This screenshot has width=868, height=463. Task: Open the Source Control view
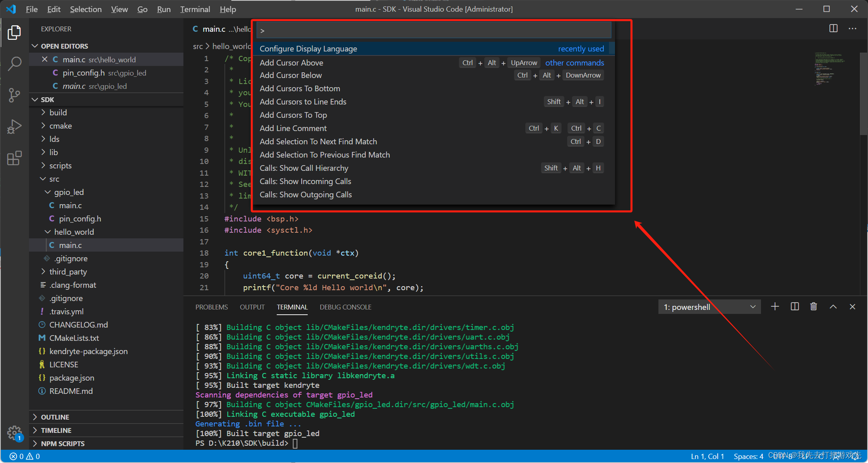pos(14,95)
